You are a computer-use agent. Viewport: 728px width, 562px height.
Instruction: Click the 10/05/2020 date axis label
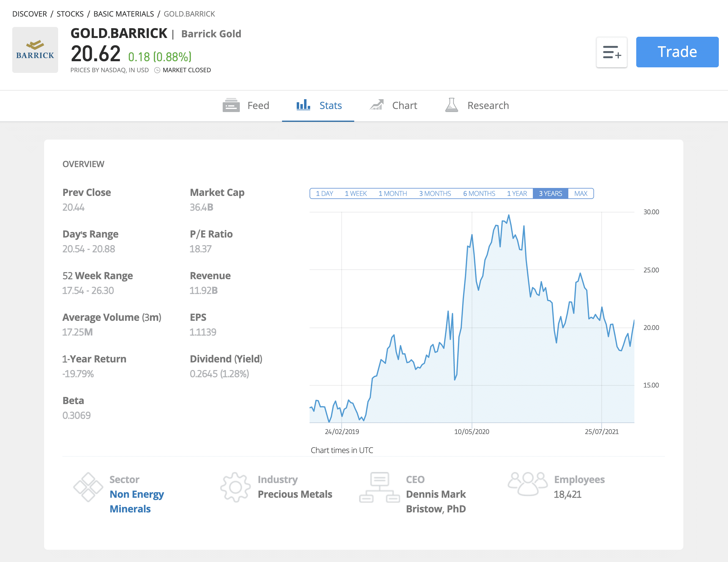point(472,432)
